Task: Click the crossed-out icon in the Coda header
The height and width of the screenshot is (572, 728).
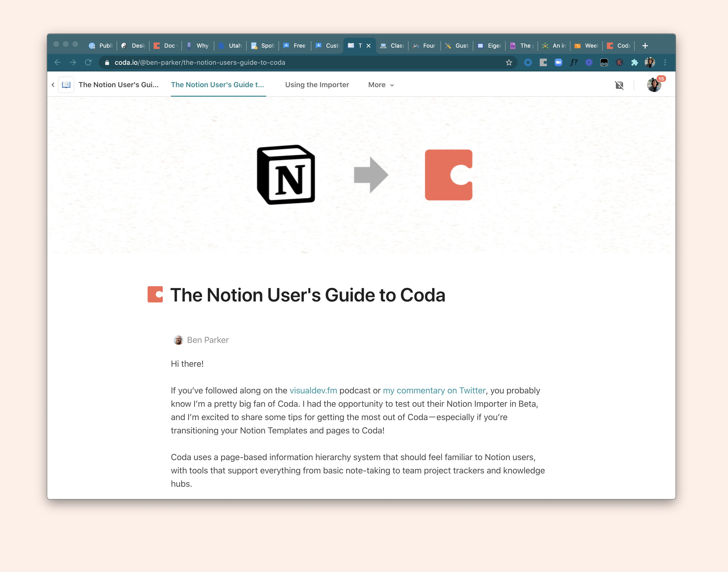Action: [x=619, y=85]
